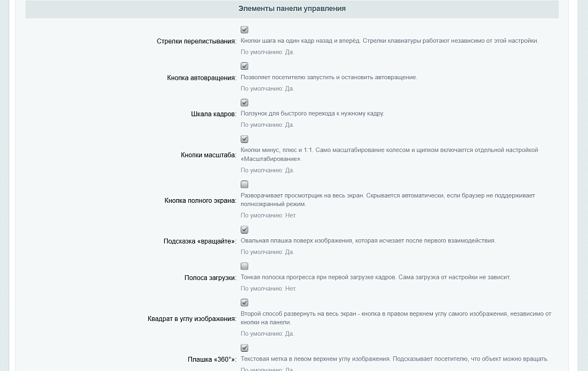588x371 pixels.
Task: Click the «Стрелки перелистывания:» label
Action: [x=196, y=41]
